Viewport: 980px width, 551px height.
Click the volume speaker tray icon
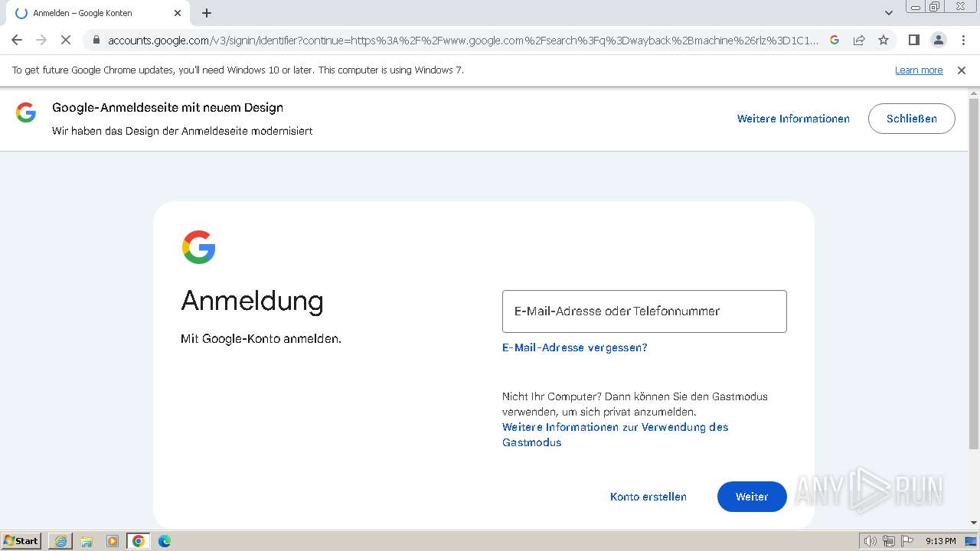[x=871, y=541]
